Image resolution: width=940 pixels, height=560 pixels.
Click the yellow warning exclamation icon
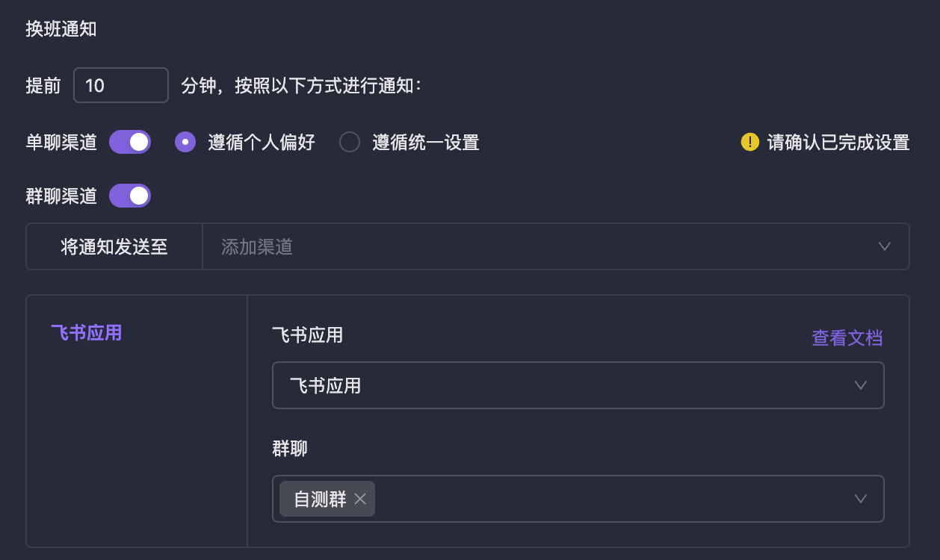pyautogui.click(x=749, y=142)
